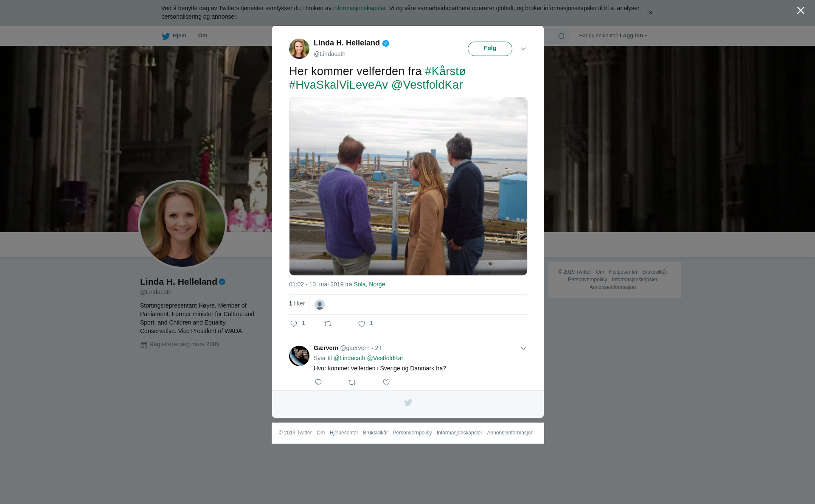Enlarge the Kårstø plant photo
The height and width of the screenshot is (504, 815).
(x=408, y=186)
